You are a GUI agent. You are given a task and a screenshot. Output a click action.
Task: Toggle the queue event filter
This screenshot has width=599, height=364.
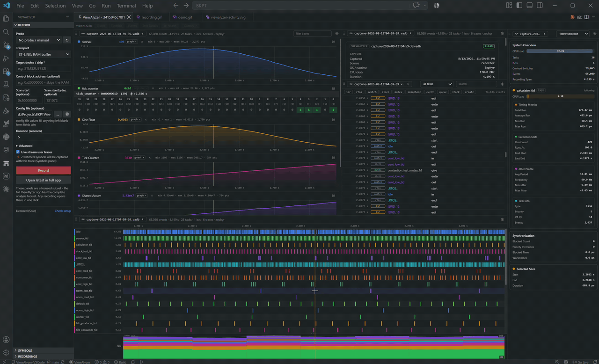(x=443, y=92)
